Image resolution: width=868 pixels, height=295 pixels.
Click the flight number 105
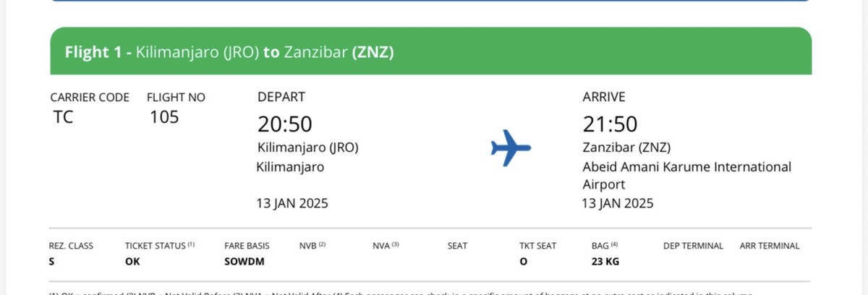(163, 116)
